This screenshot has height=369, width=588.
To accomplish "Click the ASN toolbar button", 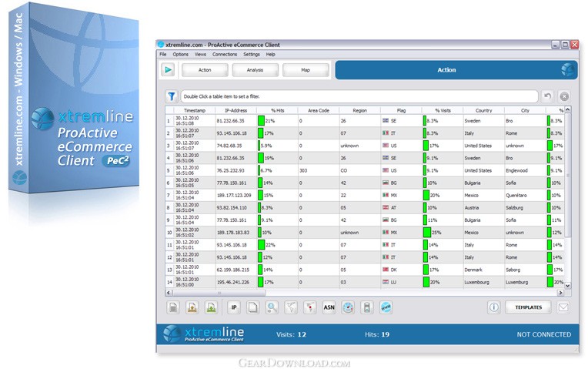I will tap(329, 307).
